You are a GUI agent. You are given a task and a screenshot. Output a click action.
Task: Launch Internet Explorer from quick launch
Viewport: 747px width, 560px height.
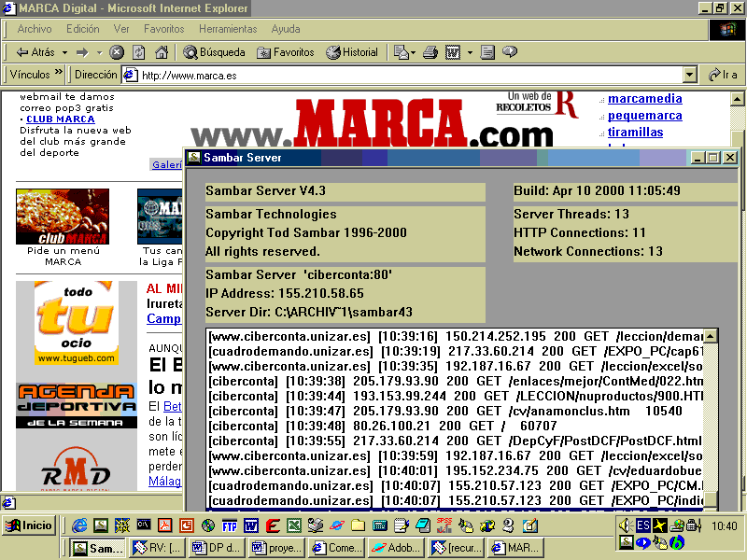(79, 525)
